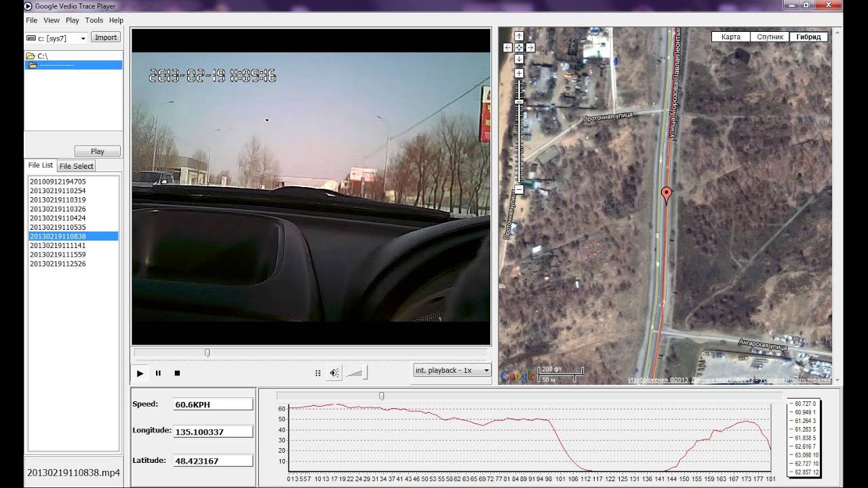
Task: Open the c: [sys7] drive dropdown
Action: (56, 38)
